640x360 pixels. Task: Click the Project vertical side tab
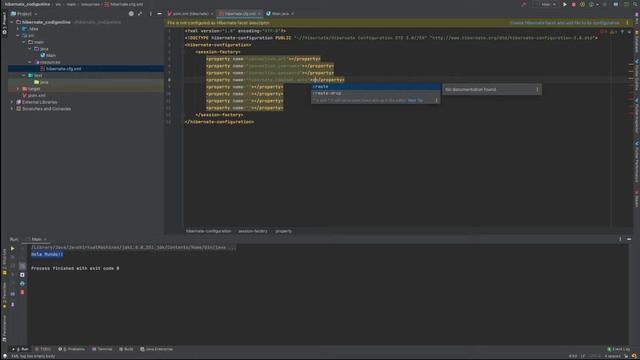(x=4, y=23)
